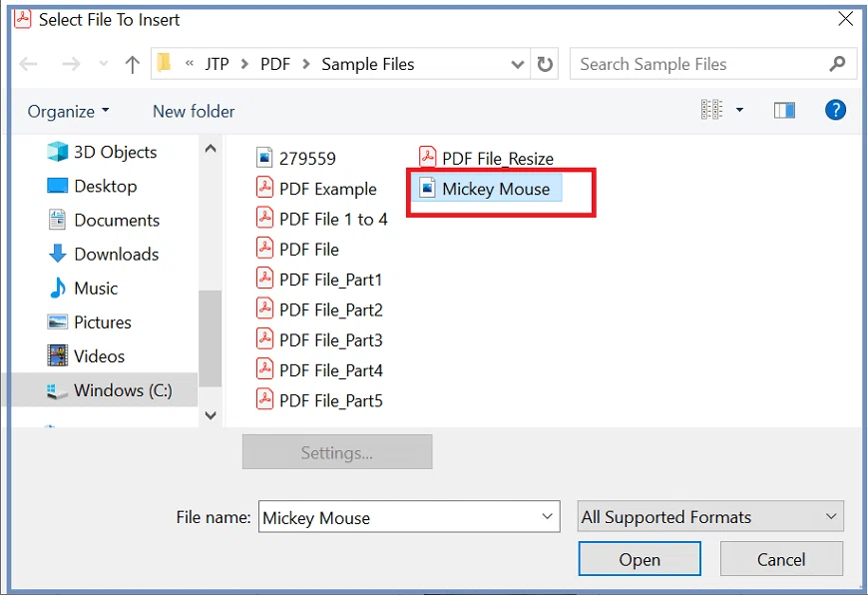
Task: Click the sidebar scroll up arrow
Action: click(211, 149)
